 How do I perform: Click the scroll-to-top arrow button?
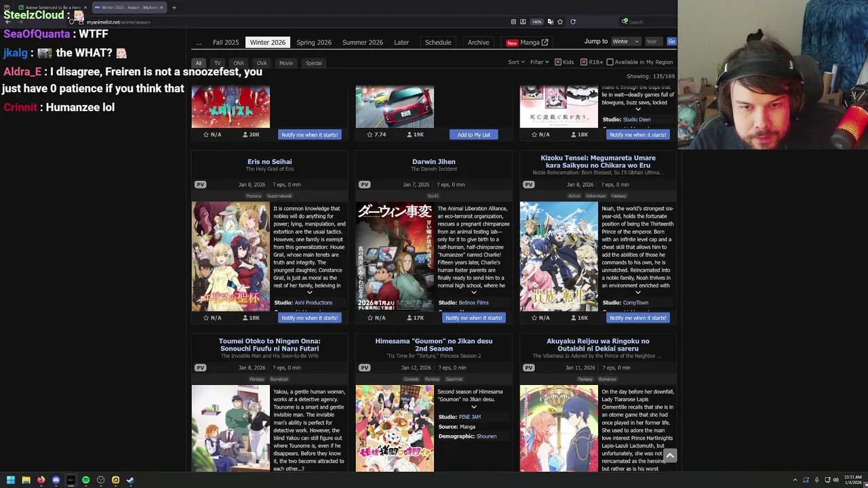click(x=670, y=455)
